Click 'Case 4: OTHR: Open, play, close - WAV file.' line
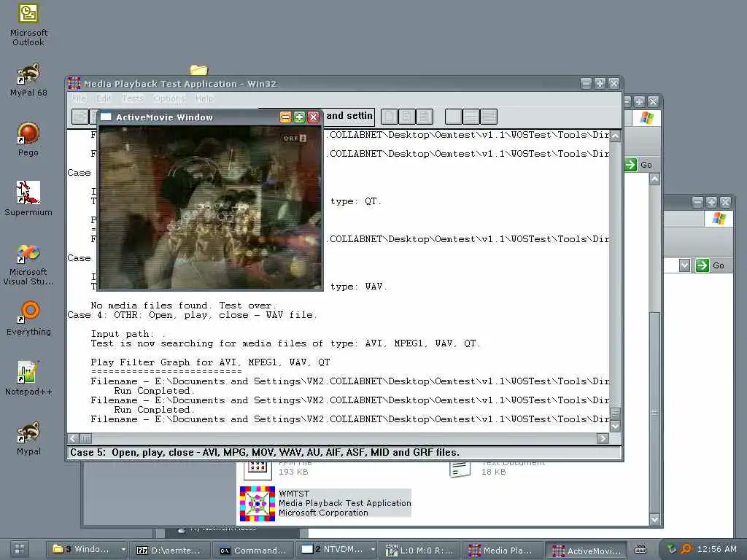 [192, 315]
